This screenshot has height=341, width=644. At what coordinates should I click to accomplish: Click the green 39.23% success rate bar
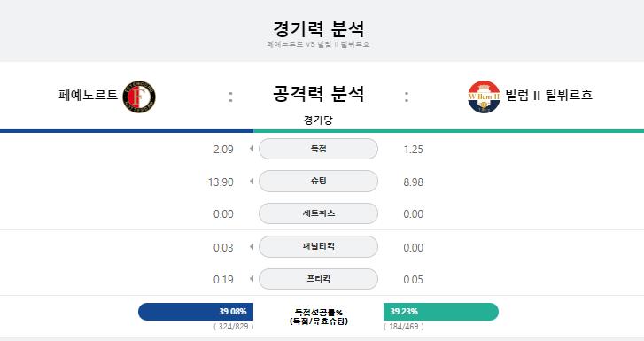pos(440,312)
